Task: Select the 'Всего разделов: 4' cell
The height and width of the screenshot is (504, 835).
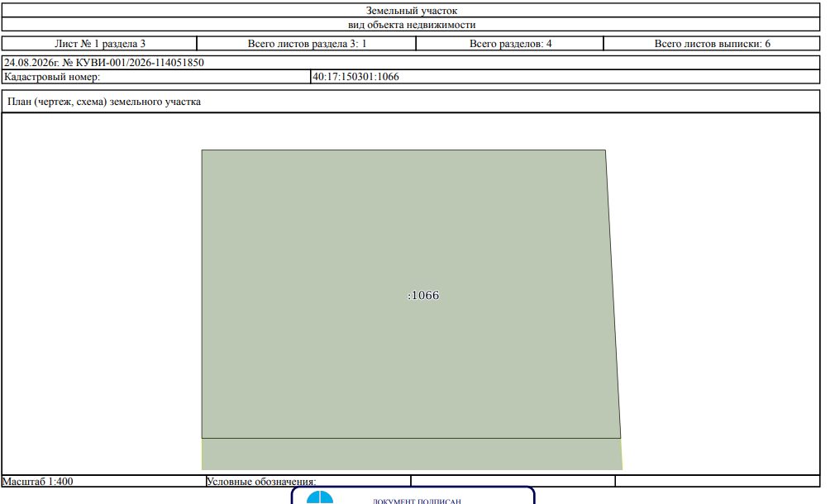Action: (x=510, y=44)
